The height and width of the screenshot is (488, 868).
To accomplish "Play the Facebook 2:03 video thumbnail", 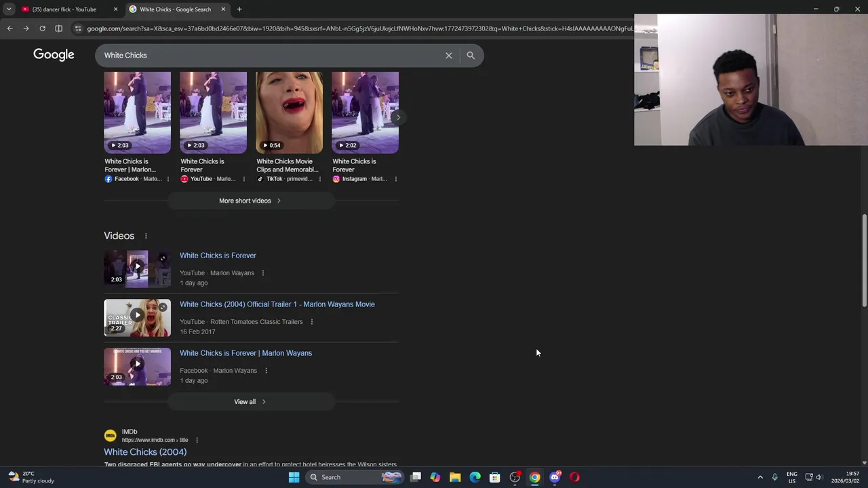I will point(137,367).
